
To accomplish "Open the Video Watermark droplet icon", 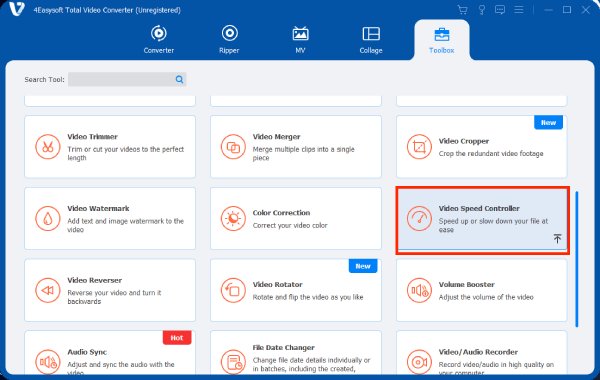I will point(48,219).
